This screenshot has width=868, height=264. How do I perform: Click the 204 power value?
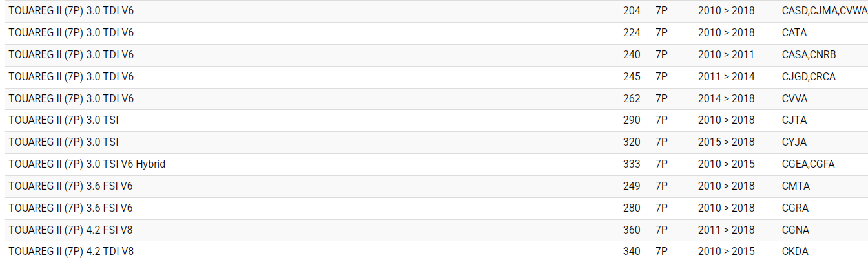coord(632,11)
